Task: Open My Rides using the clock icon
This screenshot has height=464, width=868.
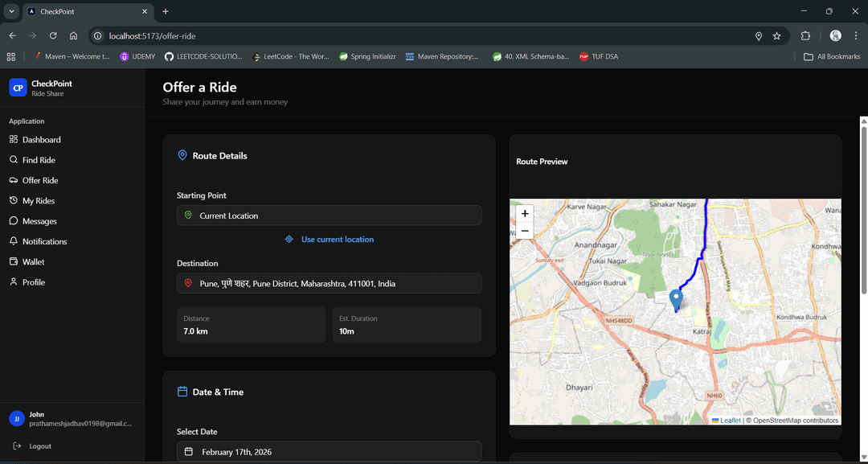Action: 13,200
